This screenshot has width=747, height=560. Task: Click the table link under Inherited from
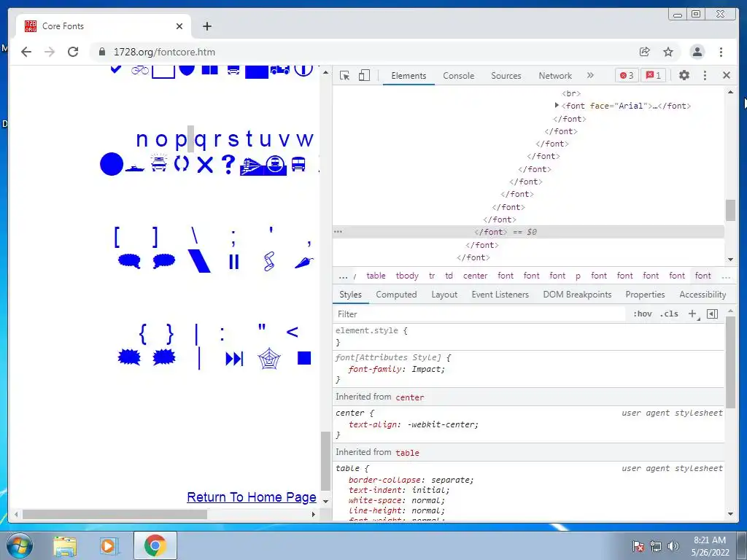pos(407,453)
